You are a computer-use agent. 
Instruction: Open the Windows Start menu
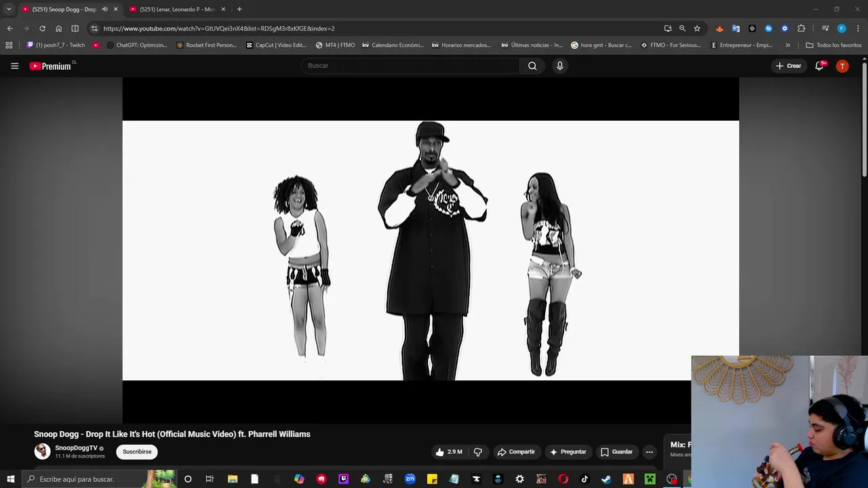(x=10, y=479)
